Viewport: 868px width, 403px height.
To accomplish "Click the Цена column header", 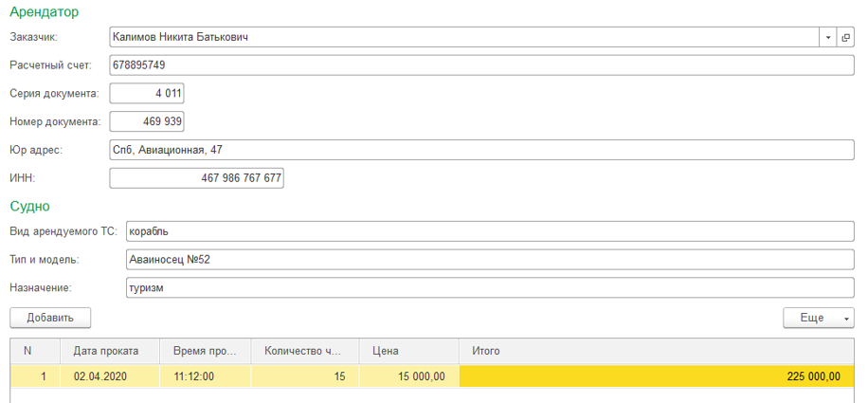I will pos(409,351).
